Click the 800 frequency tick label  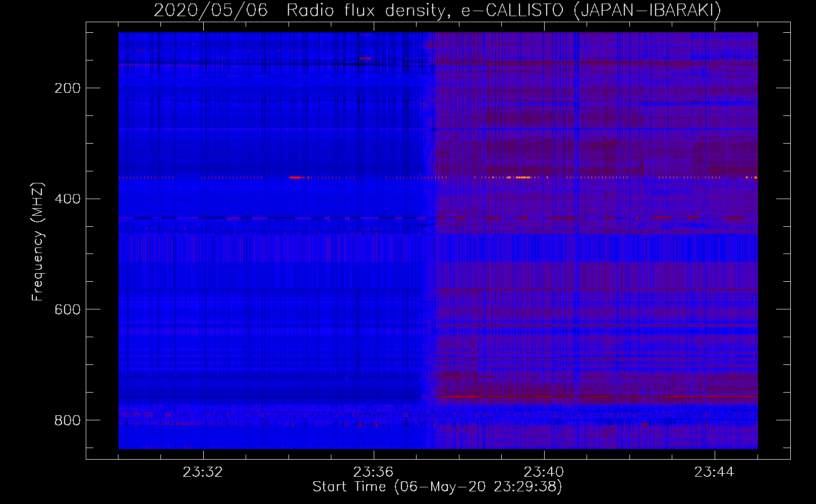tap(68, 420)
